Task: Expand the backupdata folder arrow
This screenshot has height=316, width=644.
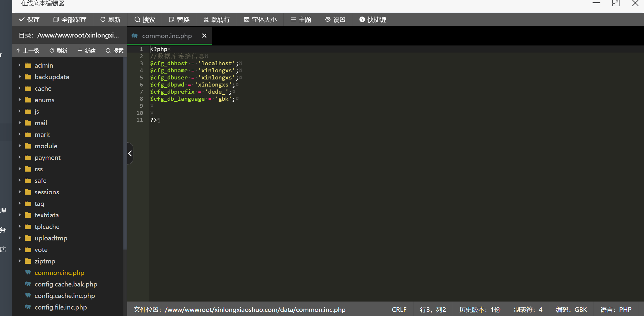Action: (19, 77)
